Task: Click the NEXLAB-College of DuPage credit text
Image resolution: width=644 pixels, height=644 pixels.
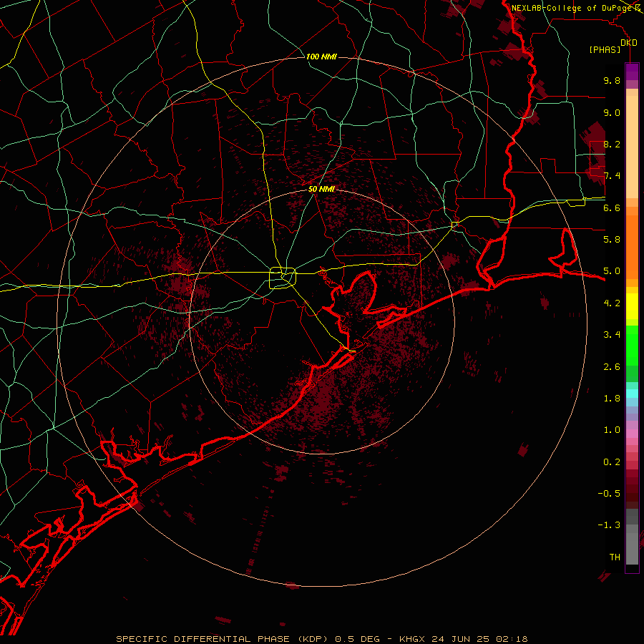Action: point(573,8)
